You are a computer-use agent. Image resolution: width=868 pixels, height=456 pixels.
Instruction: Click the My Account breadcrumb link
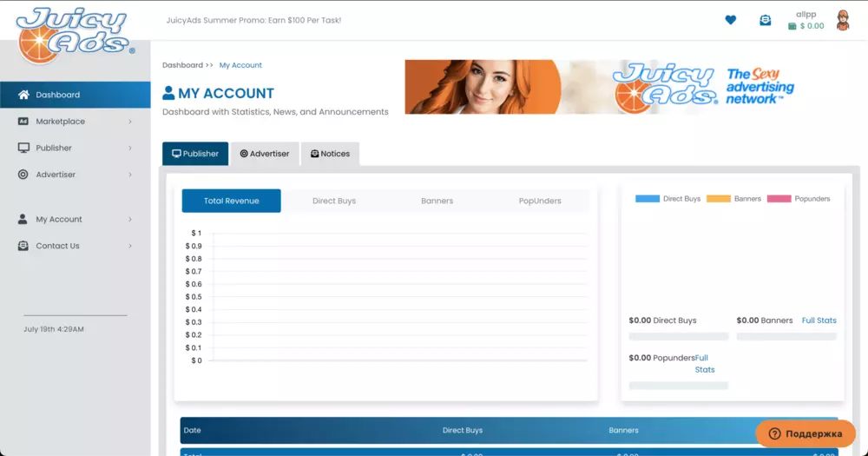pyautogui.click(x=240, y=65)
